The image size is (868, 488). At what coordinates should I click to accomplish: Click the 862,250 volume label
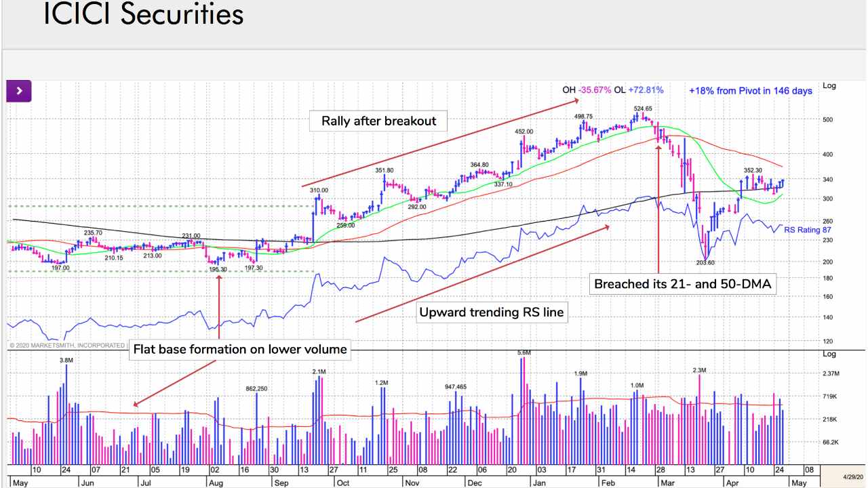(256, 389)
